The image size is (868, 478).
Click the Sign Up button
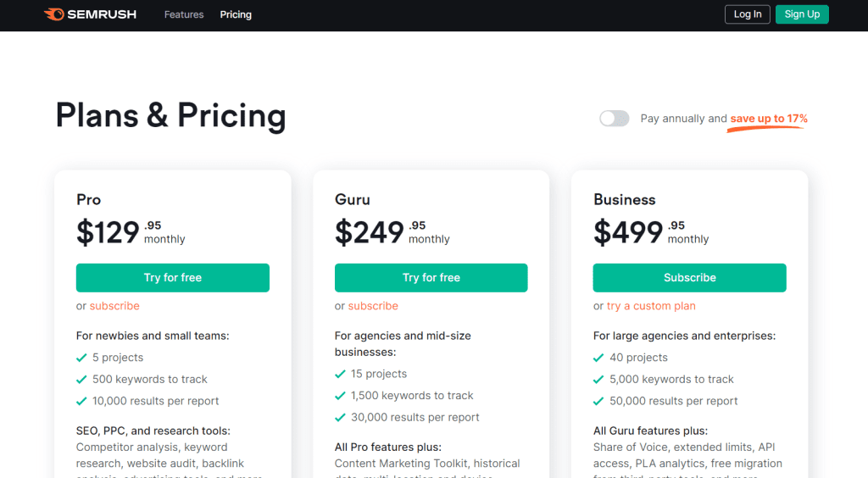pyautogui.click(x=802, y=14)
